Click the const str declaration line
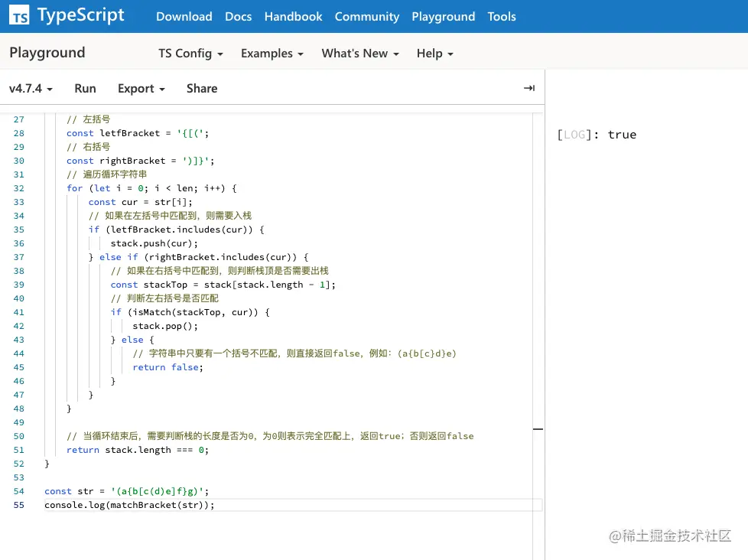This screenshot has height=560, width=748. point(126,491)
